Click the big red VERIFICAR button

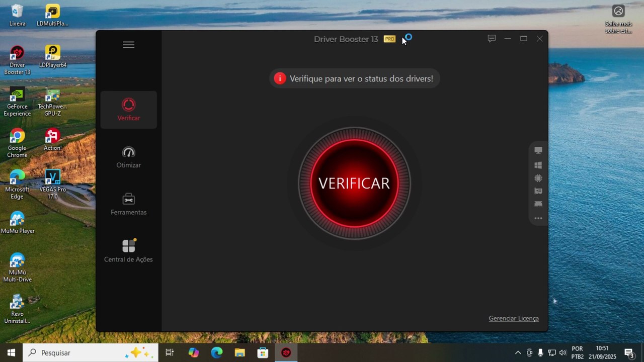coord(354,184)
